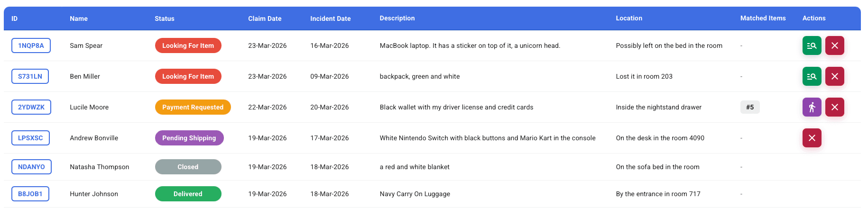
Task: Open claim ID 2YDWZK
Action: (x=31, y=107)
